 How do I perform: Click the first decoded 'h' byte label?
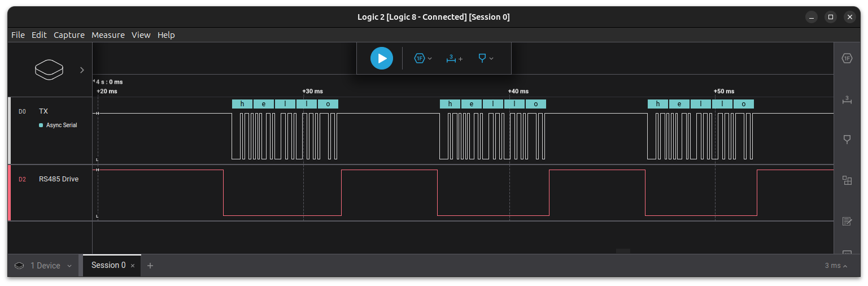(x=242, y=104)
